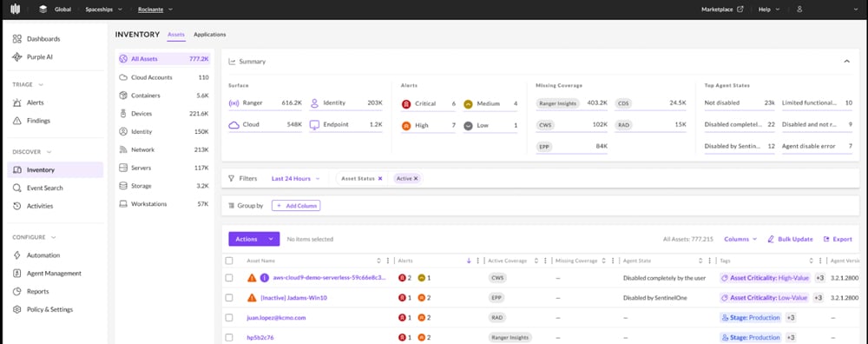Click the Findings warning icon
Viewport: 868px width, 344px height.
coord(17,120)
